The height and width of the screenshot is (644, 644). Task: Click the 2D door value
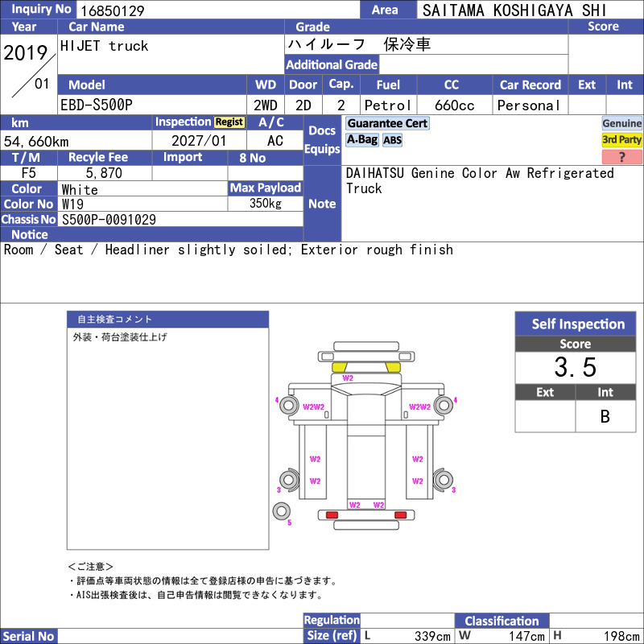coord(303,105)
